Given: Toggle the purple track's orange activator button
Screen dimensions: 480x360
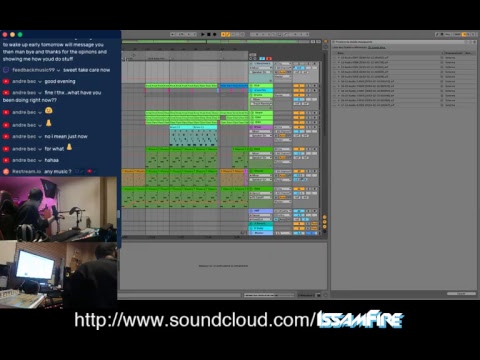Looking at the screenshot, I should (x=299, y=127).
